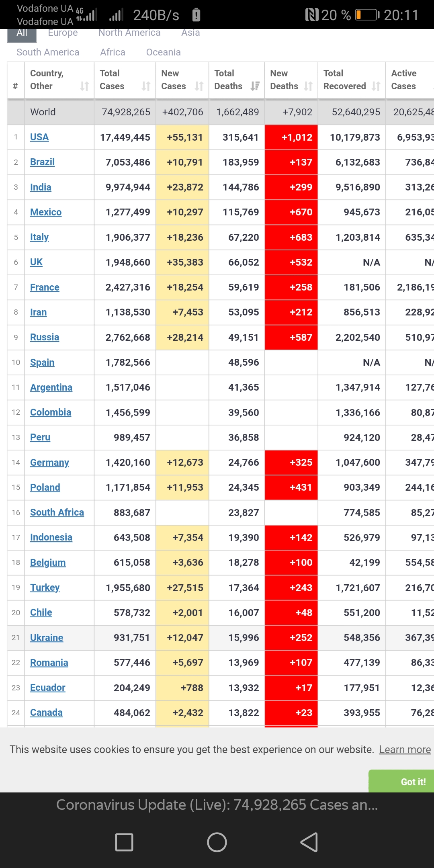This screenshot has width=434, height=868.
Task: Click New Deaths column sort arrows
Action: click(308, 86)
